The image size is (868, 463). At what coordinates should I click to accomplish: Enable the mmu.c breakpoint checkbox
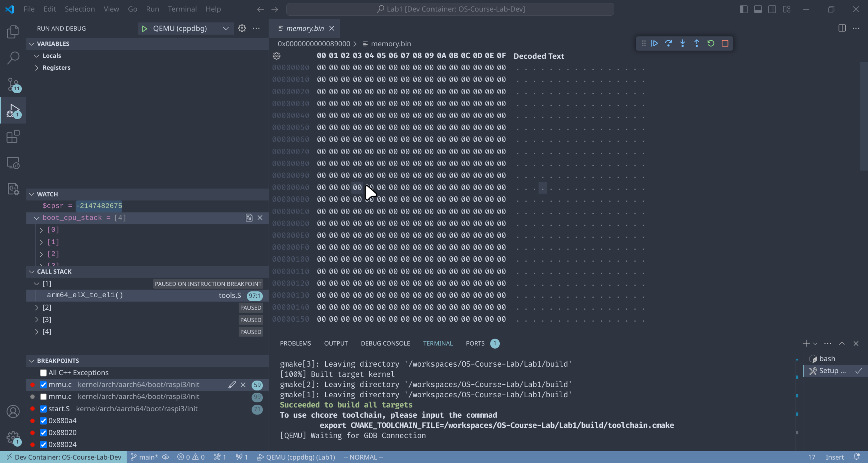[44, 396]
